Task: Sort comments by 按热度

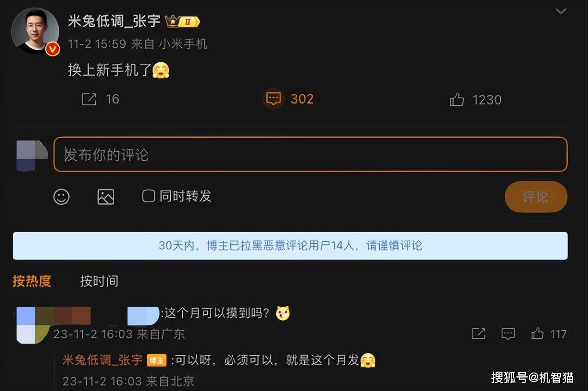Action: click(32, 281)
